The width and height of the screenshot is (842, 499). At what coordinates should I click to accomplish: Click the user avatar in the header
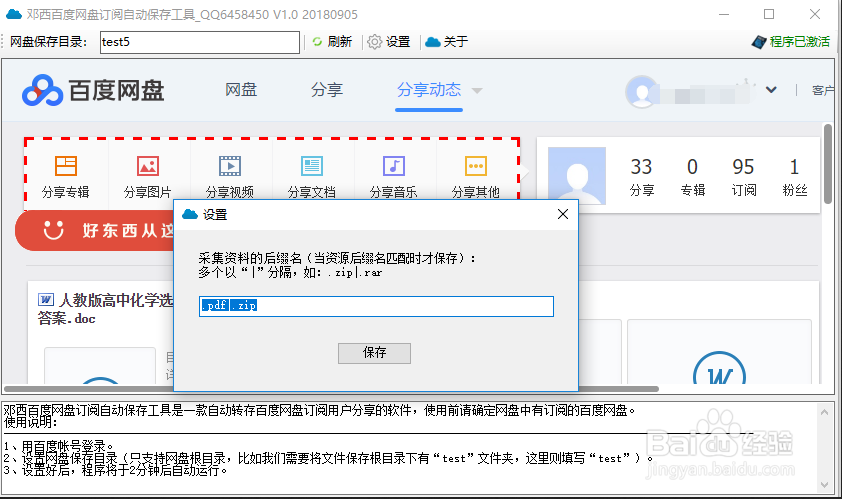point(641,92)
